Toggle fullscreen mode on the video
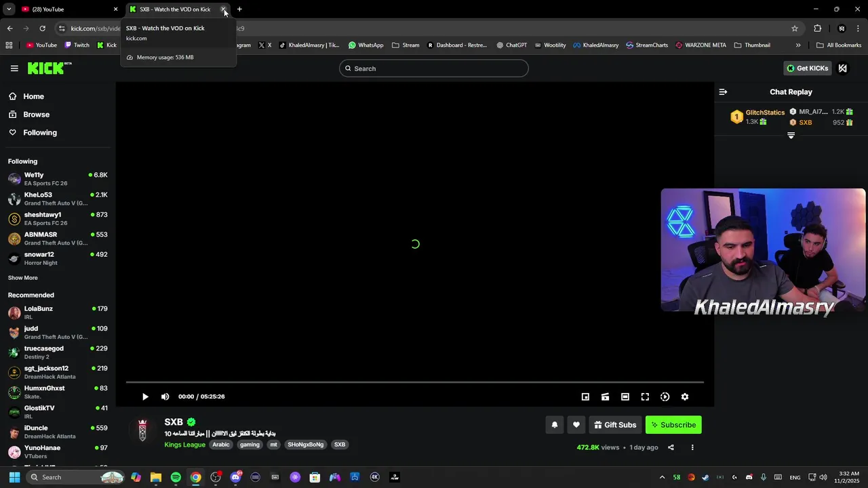The width and height of the screenshot is (868, 488). pos(645,396)
